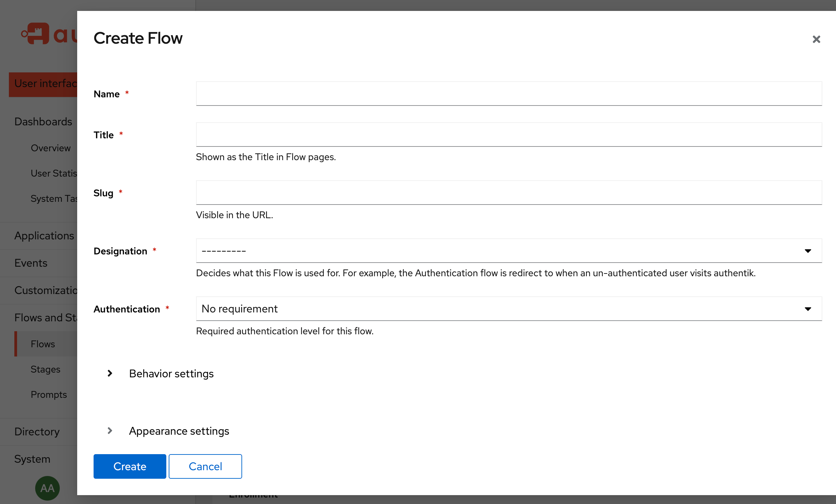Navigate to the Dashboards Overview page
The width and height of the screenshot is (836, 504).
(51, 148)
